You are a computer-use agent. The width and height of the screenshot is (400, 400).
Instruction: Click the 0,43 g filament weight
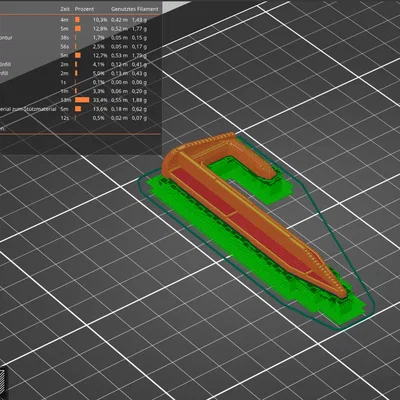tap(139, 73)
